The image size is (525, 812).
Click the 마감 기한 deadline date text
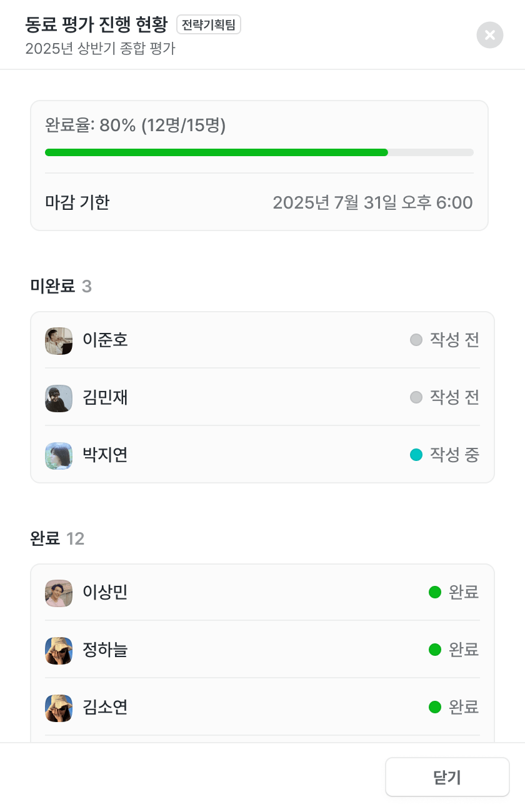coord(372,202)
